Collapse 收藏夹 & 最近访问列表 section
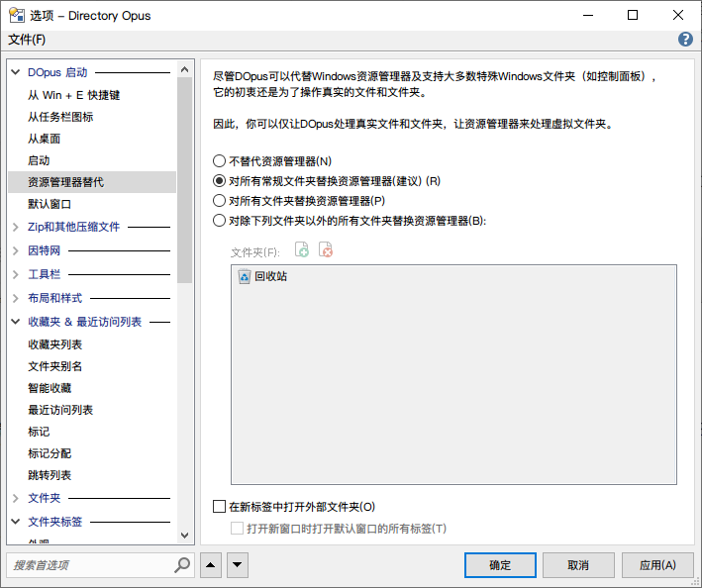Screen dimensions: 702x588 click(16, 322)
